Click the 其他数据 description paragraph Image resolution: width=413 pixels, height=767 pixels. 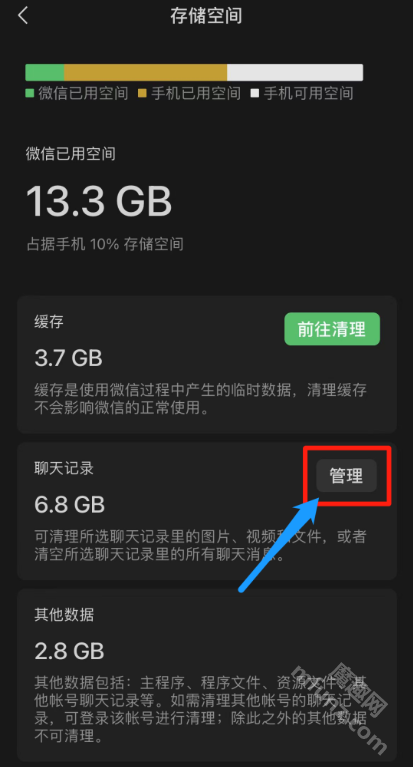201,708
